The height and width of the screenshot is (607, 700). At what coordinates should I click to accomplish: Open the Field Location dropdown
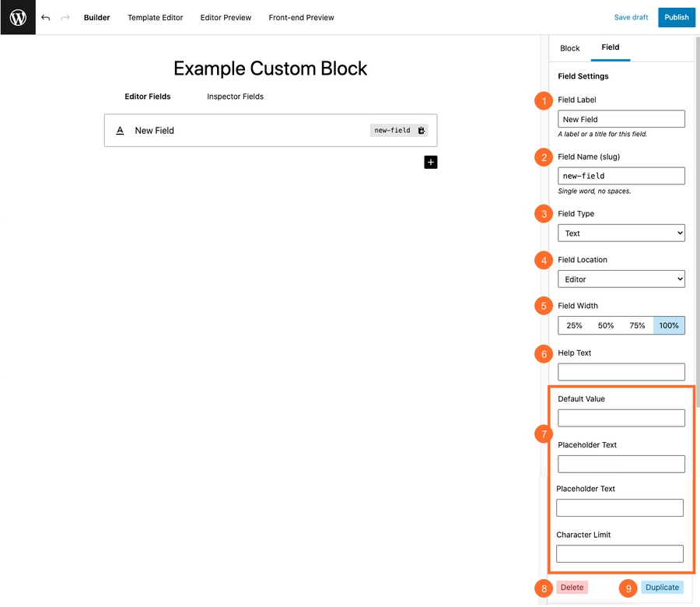click(621, 279)
